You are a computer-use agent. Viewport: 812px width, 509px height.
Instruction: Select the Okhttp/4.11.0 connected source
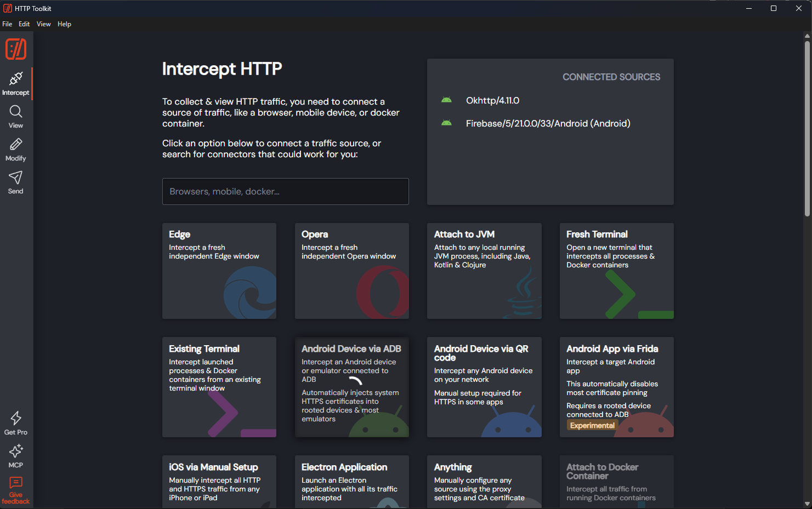[x=492, y=100]
